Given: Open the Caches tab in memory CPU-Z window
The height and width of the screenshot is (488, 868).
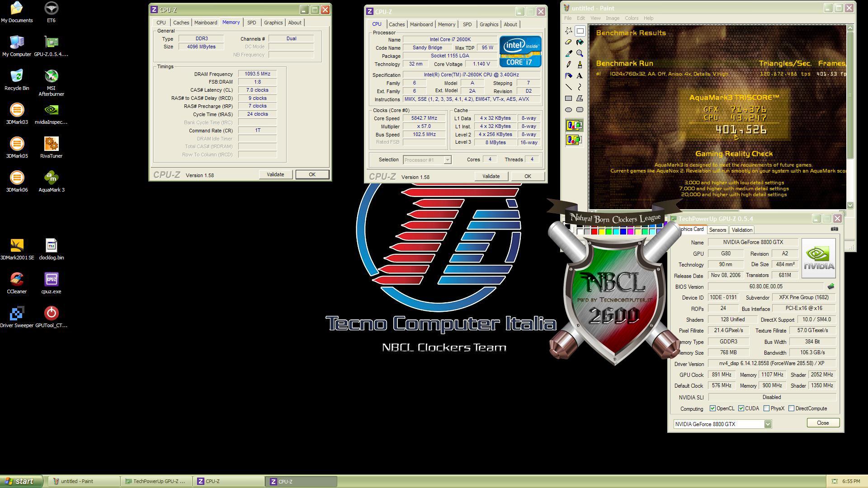Looking at the screenshot, I should point(181,23).
